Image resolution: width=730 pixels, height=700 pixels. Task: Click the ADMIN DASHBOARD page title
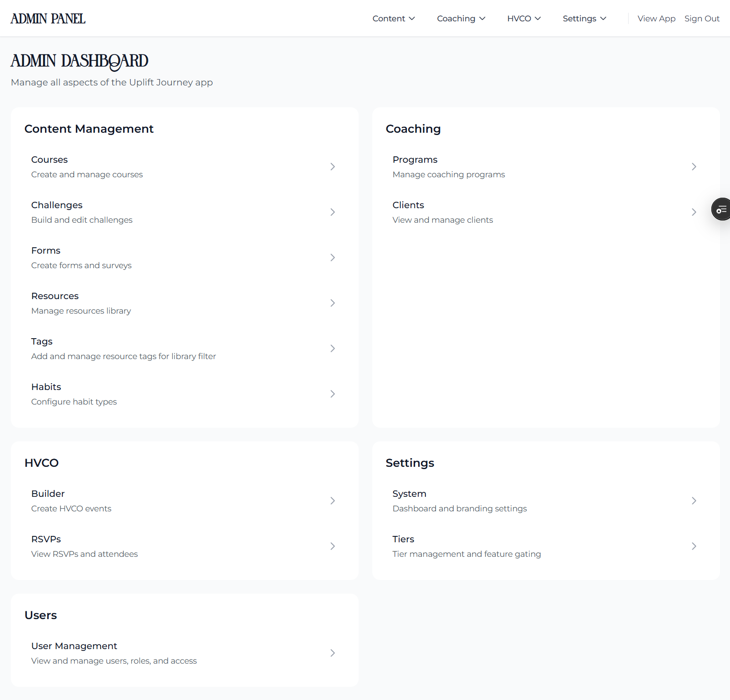pos(80,61)
